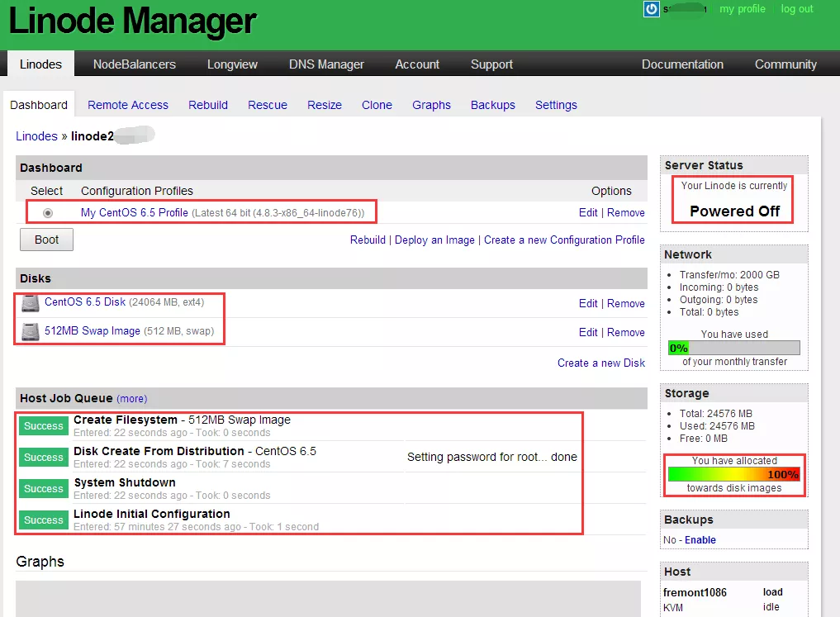Screen dimensions: 840x617
Task: Select the Dashboard sub-tab
Action: (39, 105)
